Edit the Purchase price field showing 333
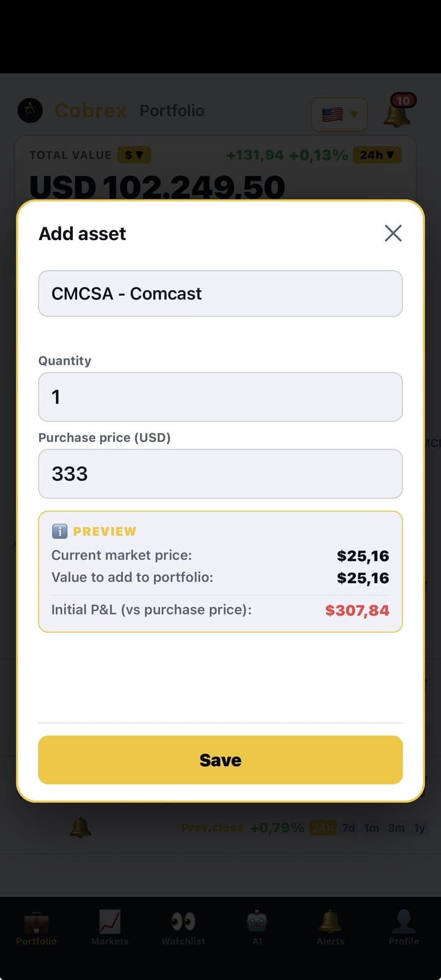The width and height of the screenshot is (441, 980). [x=221, y=474]
